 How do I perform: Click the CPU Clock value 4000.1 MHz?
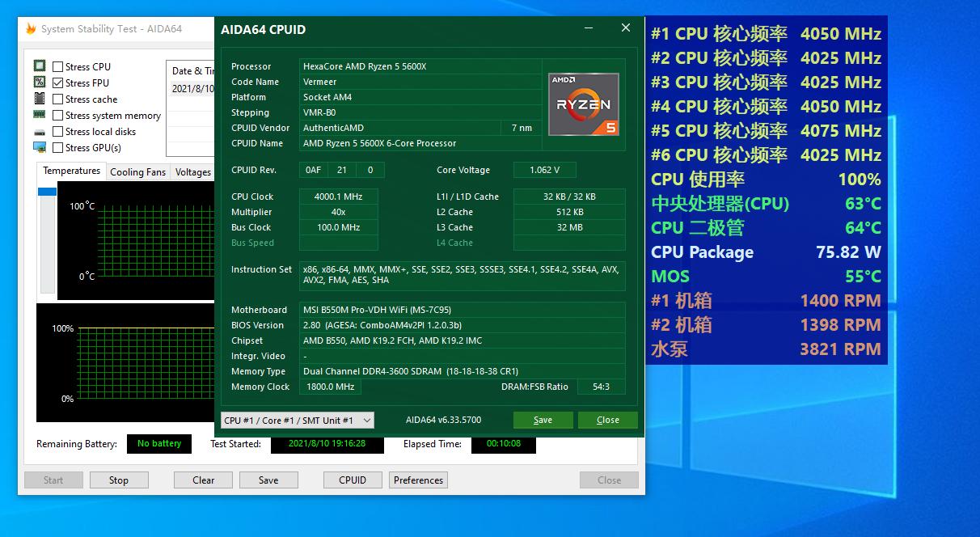tap(338, 197)
